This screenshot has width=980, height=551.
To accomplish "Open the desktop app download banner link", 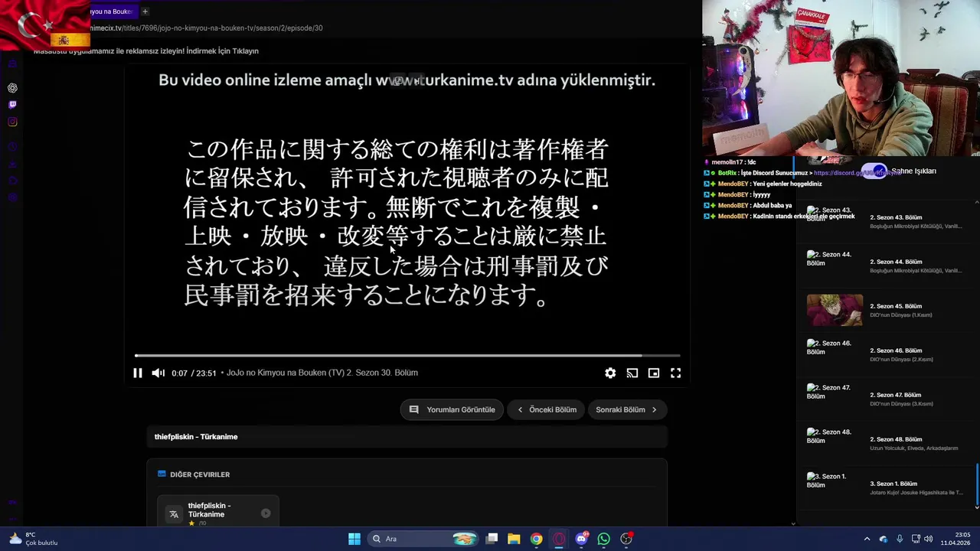I will coord(146,51).
